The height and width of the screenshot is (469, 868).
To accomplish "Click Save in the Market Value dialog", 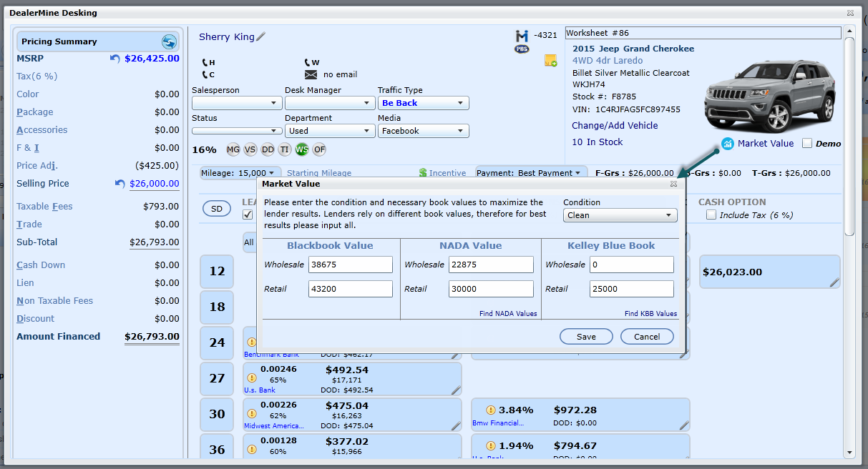I will 586,337.
